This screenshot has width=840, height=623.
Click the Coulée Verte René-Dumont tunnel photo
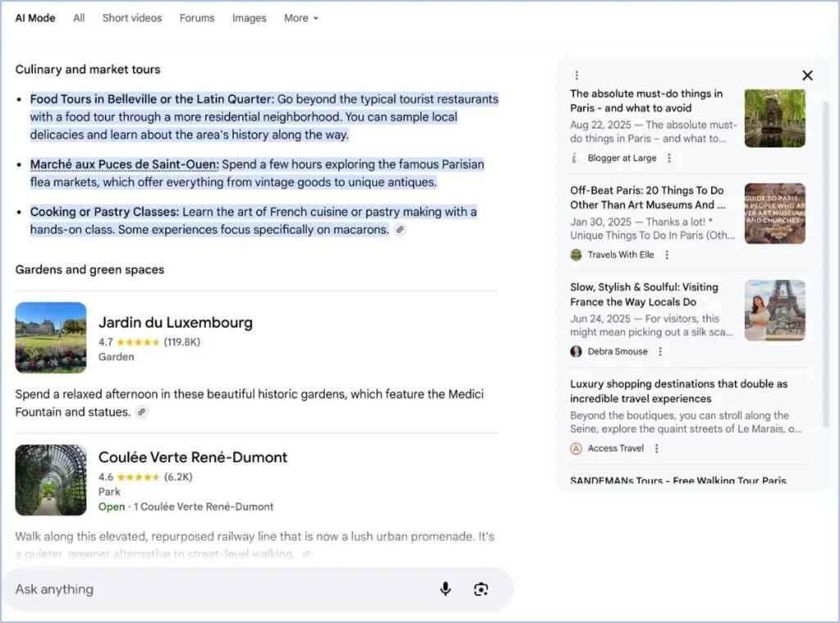(51, 480)
